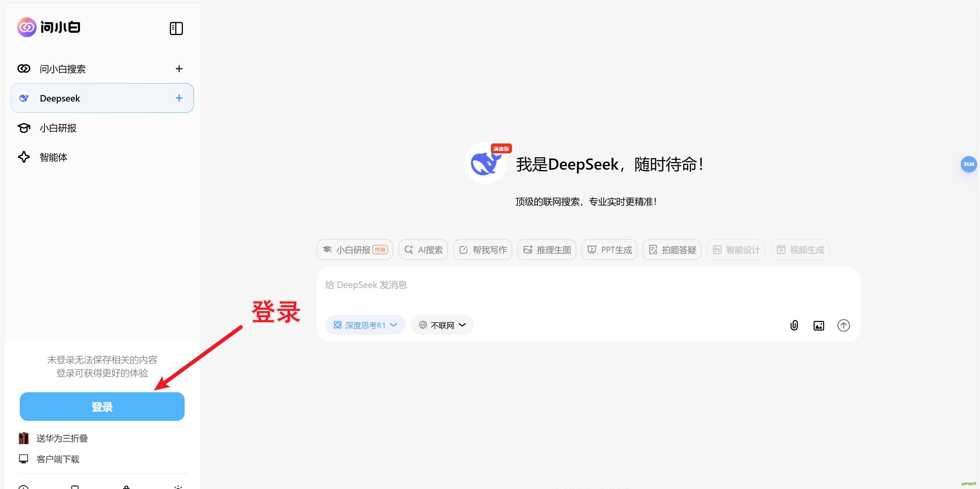Click the 智能设计 chip

[736, 250]
